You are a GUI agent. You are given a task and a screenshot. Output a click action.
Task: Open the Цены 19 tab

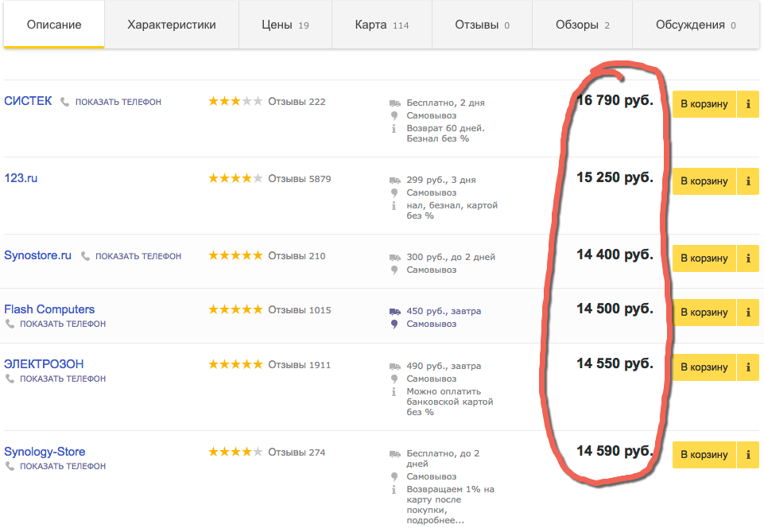285,25
